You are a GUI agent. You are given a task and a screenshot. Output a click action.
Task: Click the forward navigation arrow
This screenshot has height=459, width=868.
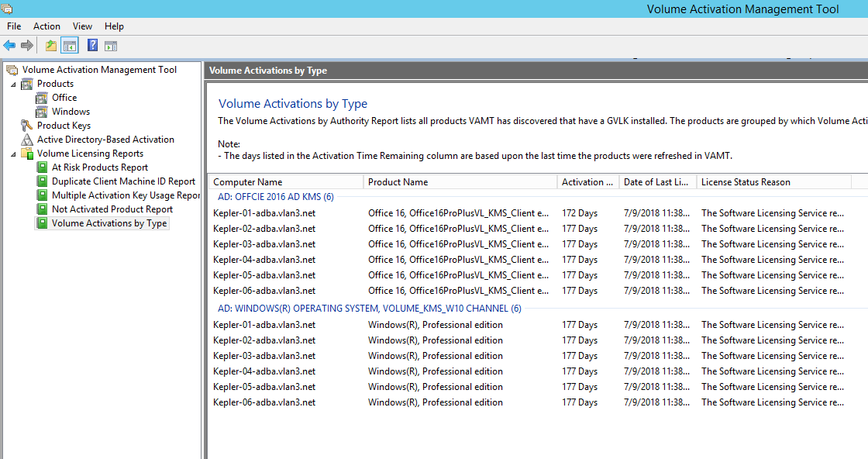[x=27, y=45]
